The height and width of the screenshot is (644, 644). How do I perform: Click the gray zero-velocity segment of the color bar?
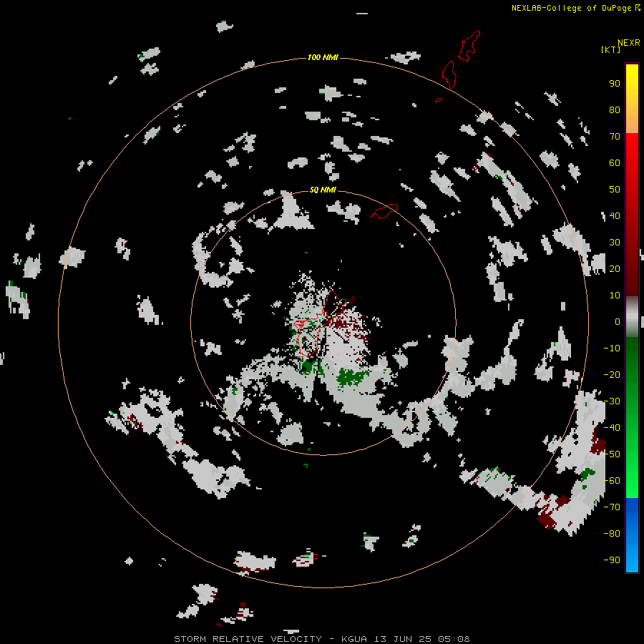[632, 317]
